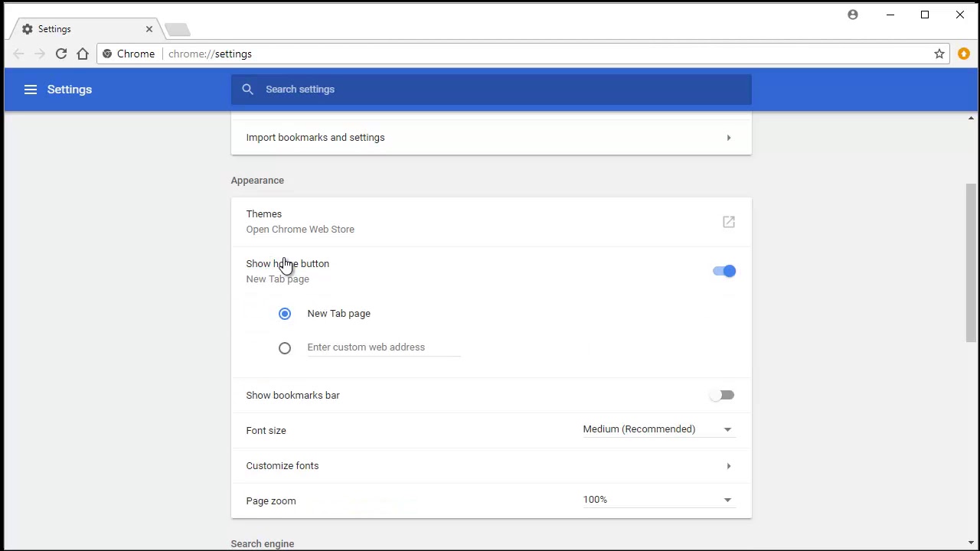This screenshot has width=980, height=551.
Task: Enable Show bookmarks bar toggle
Action: click(722, 395)
